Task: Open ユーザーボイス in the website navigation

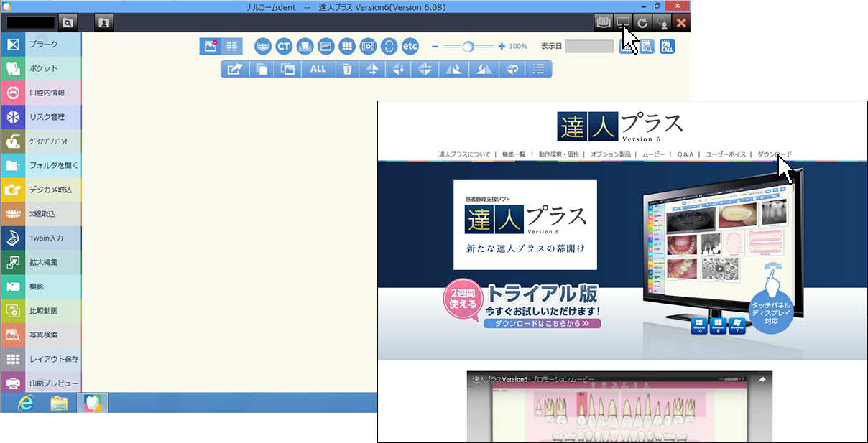Action: click(726, 154)
